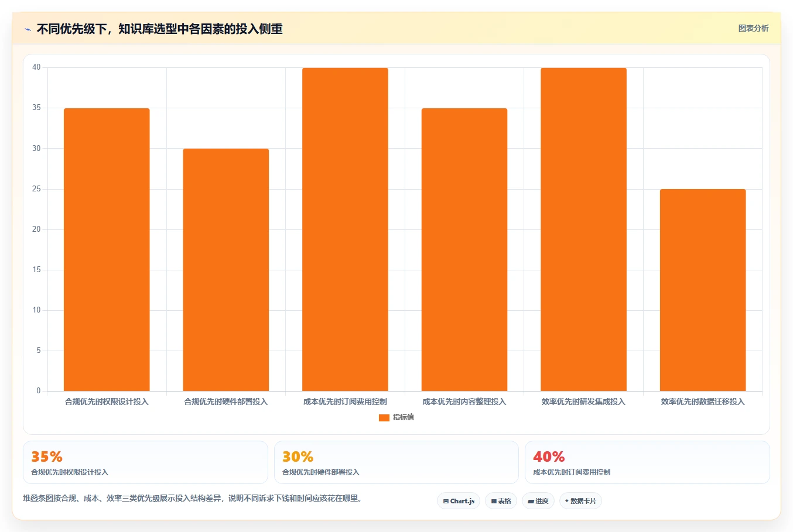The width and height of the screenshot is (793, 532).
Task: Click the y-axis value 10
Action: (x=36, y=310)
